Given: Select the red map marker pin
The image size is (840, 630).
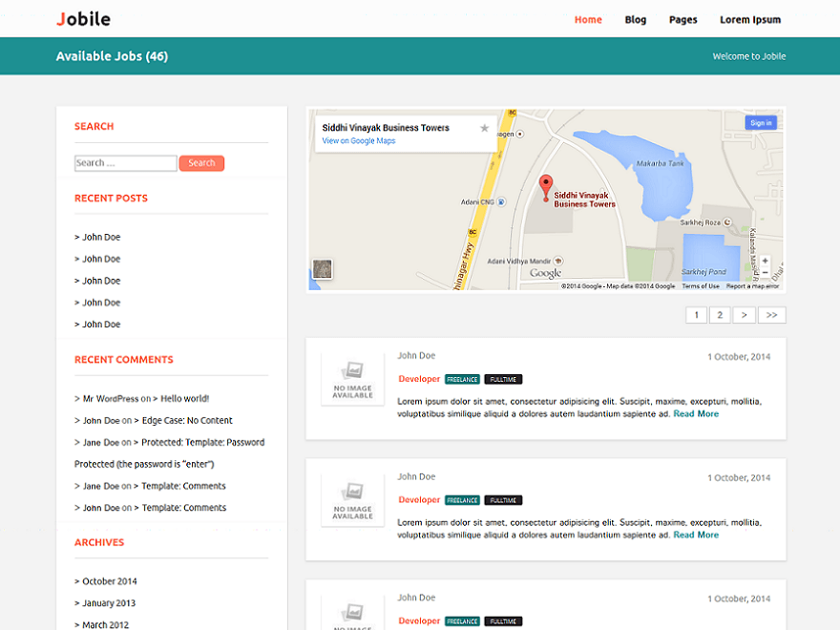Looking at the screenshot, I should click(546, 184).
